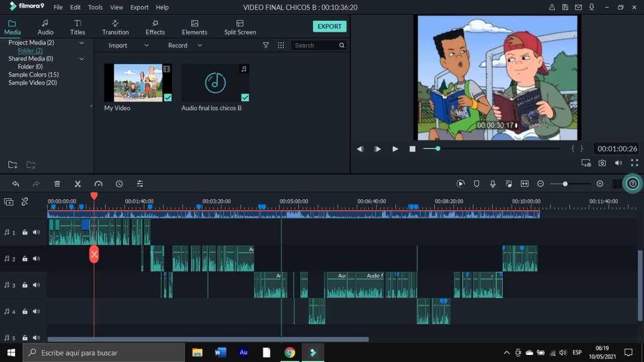The image size is (644, 362).
Task: Click the add new folder icon
Action: (x=13, y=165)
